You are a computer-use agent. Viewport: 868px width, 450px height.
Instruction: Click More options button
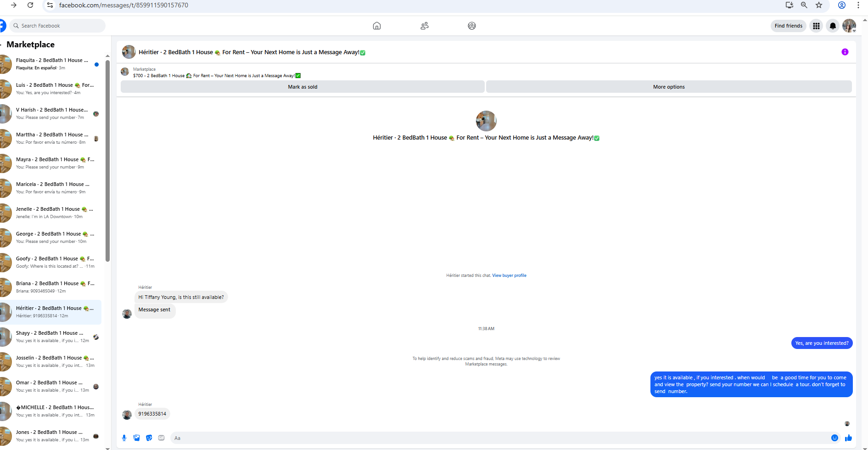[669, 87]
